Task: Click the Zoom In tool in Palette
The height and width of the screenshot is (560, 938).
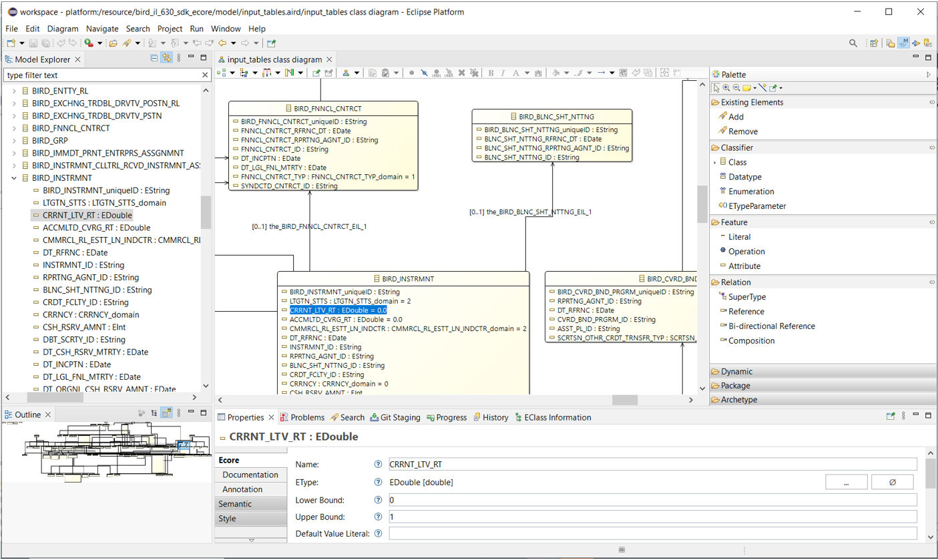Action: [x=726, y=87]
